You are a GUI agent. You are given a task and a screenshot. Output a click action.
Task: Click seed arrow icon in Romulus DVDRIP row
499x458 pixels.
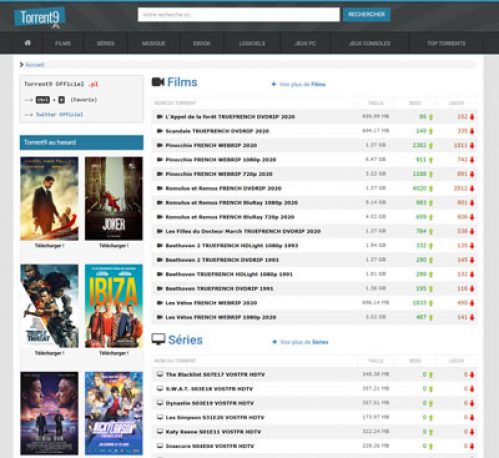pos(431,189)
